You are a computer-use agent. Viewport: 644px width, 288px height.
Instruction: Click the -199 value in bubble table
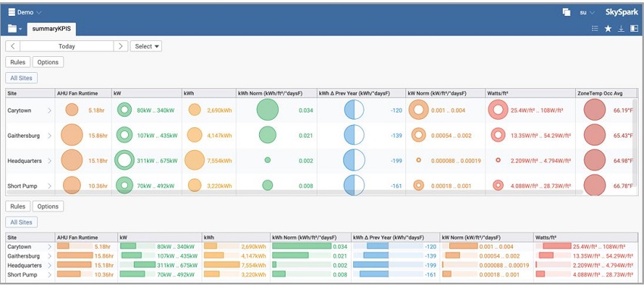click(x=396, y=161)
